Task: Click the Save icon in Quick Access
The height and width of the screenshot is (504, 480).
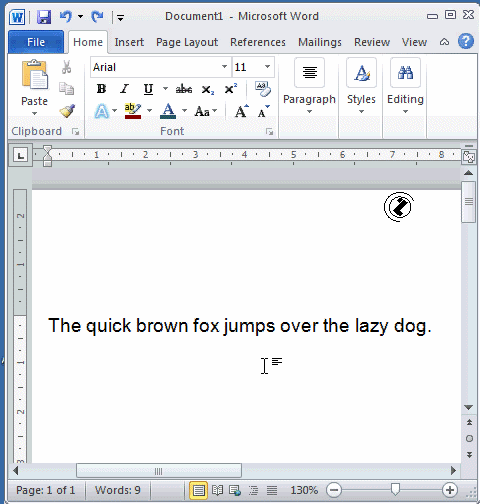Action: point(44,16)
